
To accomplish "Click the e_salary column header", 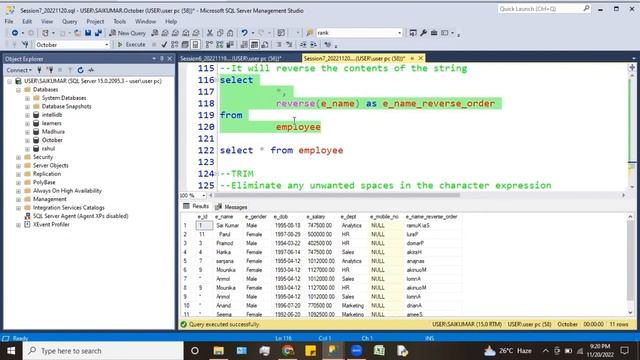I will 316,217.
